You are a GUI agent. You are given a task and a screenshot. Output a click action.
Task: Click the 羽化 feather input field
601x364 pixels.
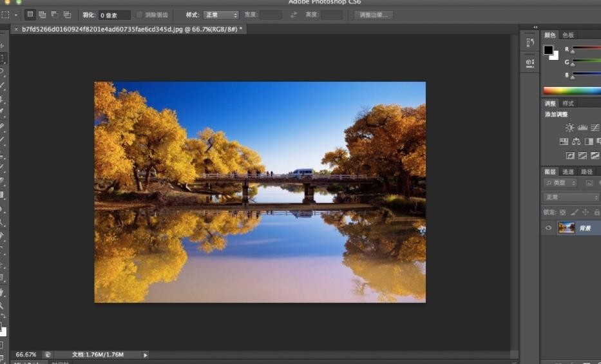pyautogui.click(x=114, y=15)
